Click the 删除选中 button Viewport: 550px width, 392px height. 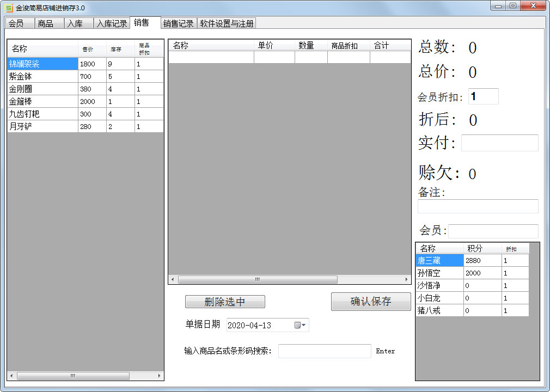tap(225, 302)
